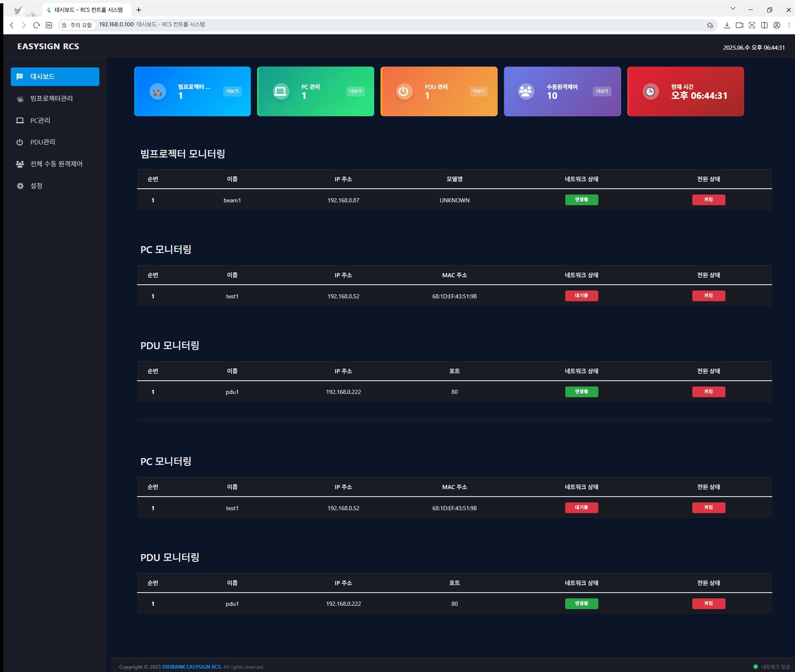Click the DIDBANK EASYSIGN RCS footer link
The width and height of the screenshot is (795, 672).
[192, 667]
